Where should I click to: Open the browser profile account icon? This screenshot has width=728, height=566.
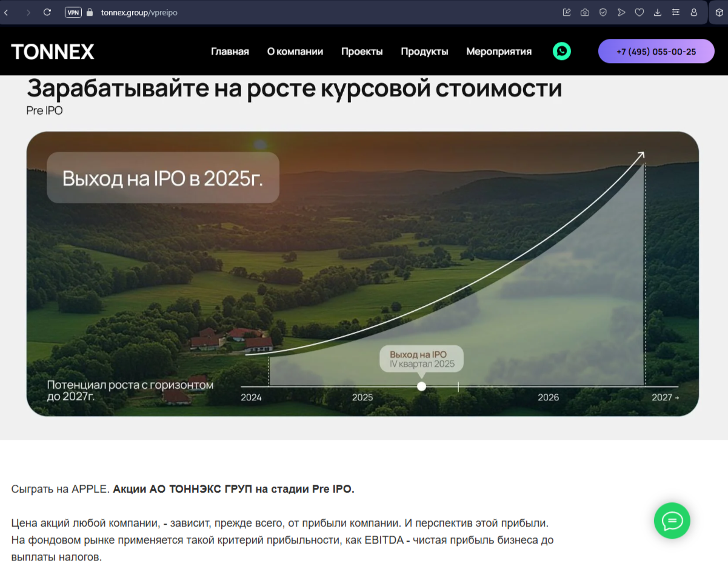(694, 12)
